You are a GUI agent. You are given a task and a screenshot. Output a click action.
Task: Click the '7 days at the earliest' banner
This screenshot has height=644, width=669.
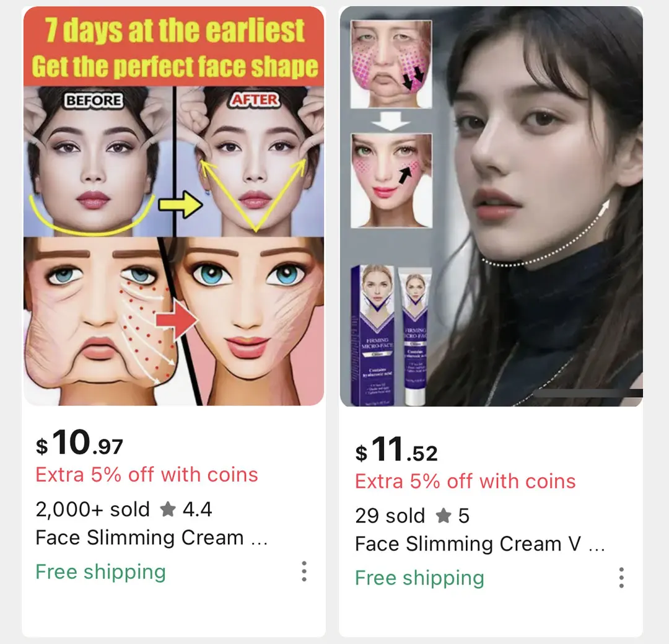pos(173,47)
